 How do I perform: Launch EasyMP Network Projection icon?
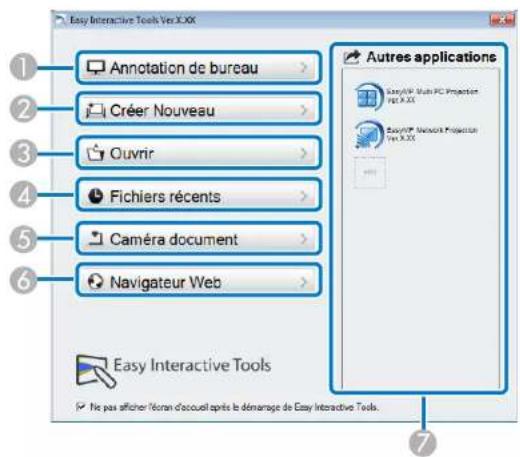click(x=369, y=135)
